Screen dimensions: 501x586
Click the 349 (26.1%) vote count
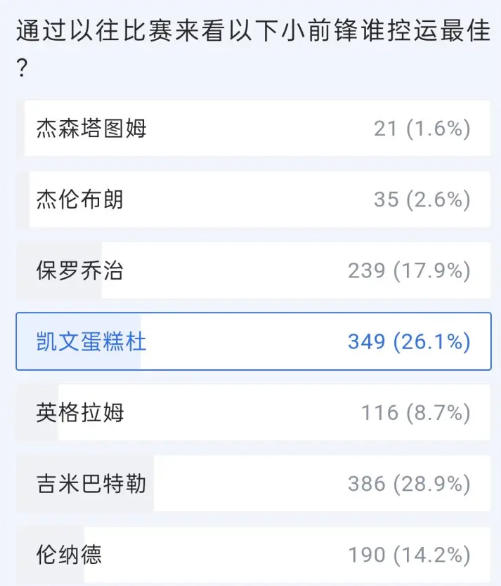pyautogui.click(x=409, y=342)
